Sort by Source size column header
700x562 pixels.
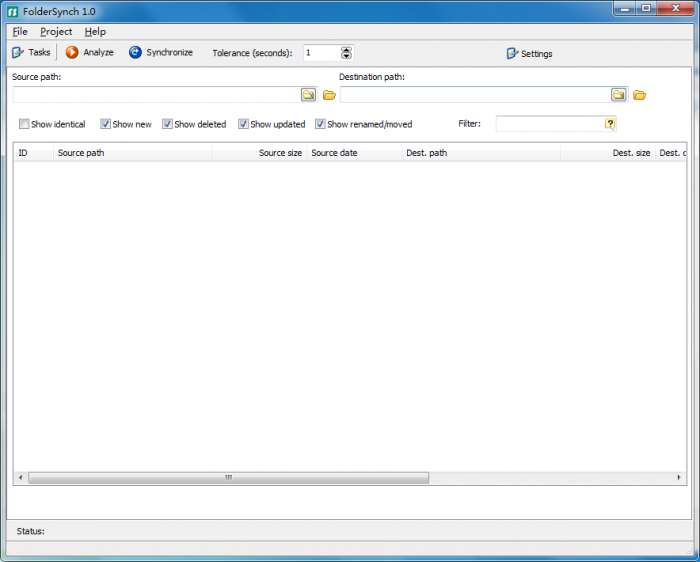point(259,153)
